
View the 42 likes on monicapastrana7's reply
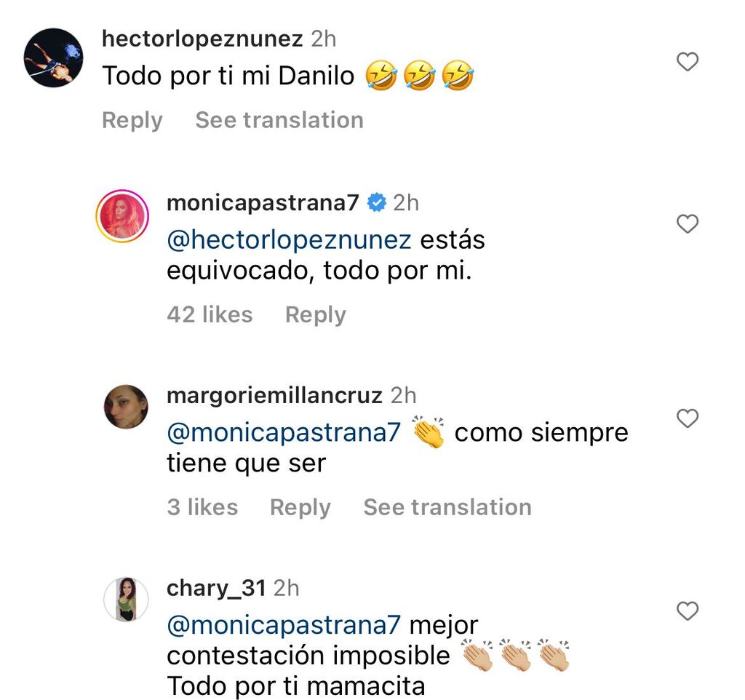click(210, 314)
